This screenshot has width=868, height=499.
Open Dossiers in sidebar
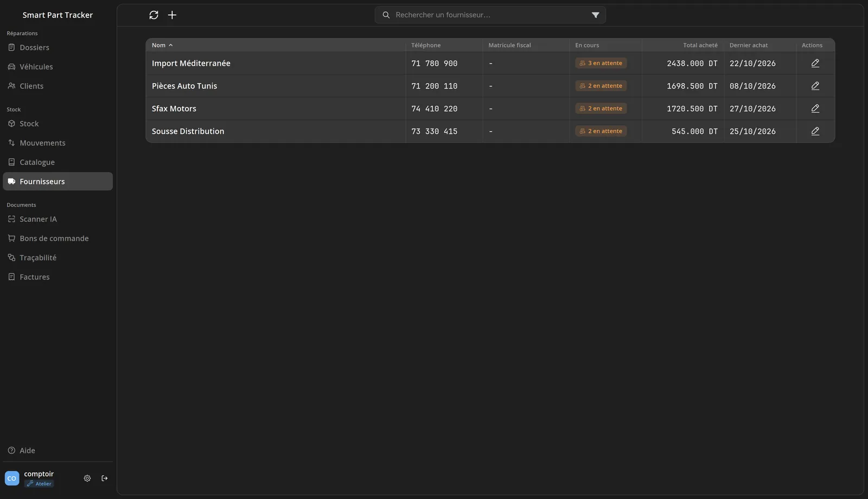[x=58, y=48]
